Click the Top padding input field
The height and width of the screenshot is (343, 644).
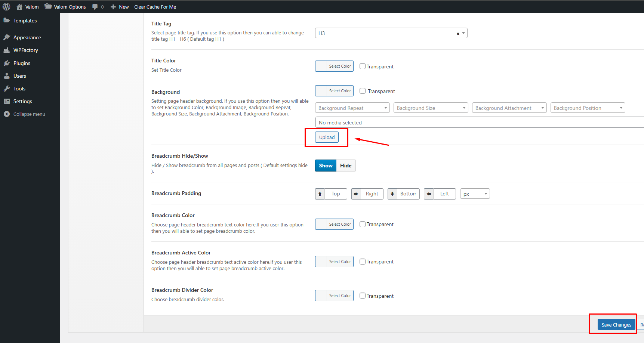point(336,194)
